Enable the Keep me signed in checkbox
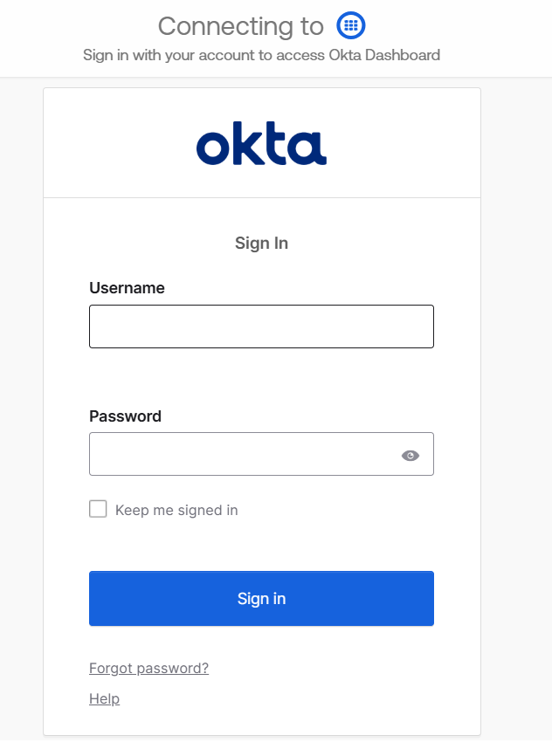This screenshot has width=552, height=756. pyautogui.click(x=98, y=509)
